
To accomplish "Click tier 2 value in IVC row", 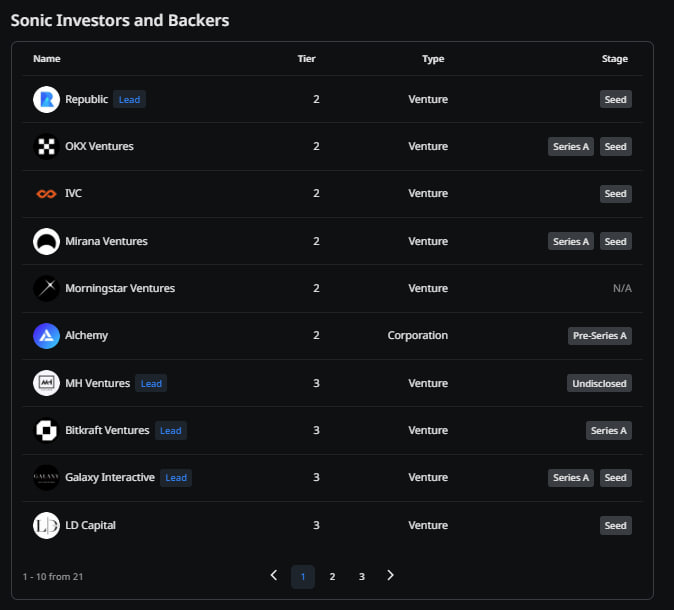I will coord(316,193).
